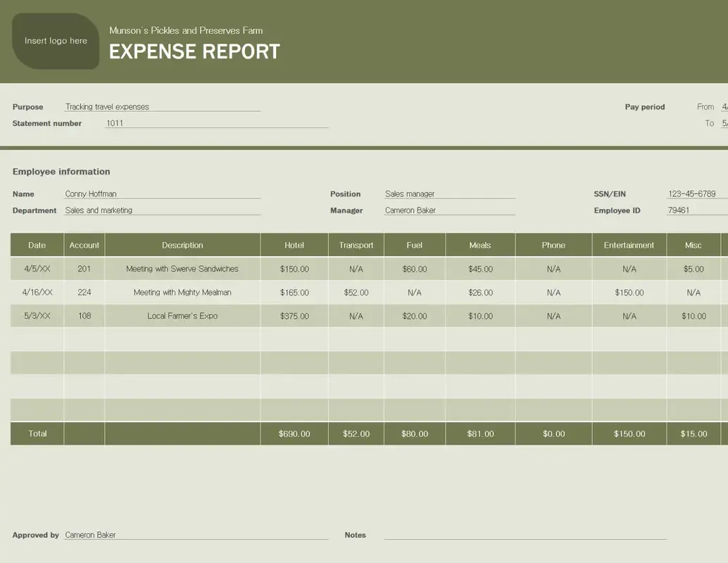
Task: Select the Transport column header
Action: tap(356, 245)
